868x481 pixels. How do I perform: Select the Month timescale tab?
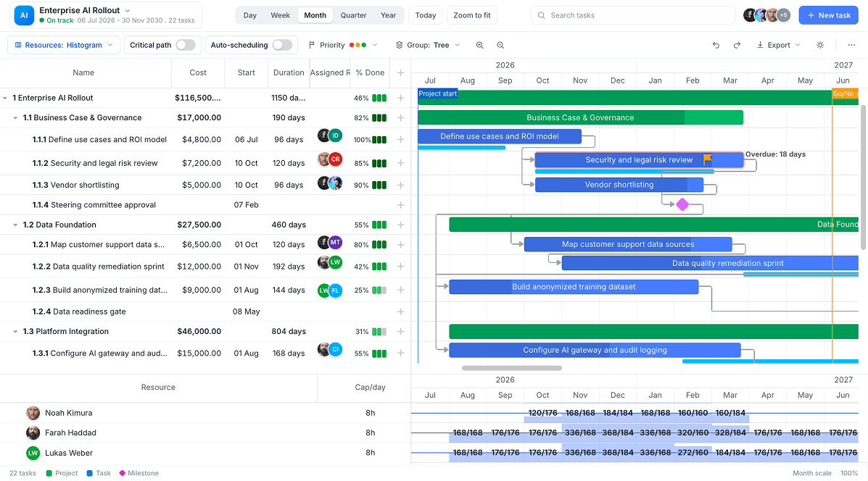pyautogui.click(x=315, y=15)
